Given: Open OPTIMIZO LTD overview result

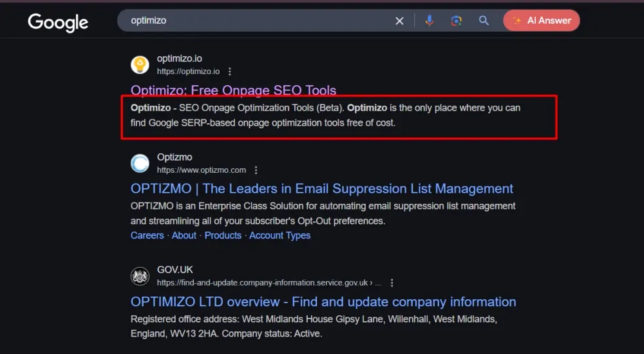Looking at the screenshot, I should click(323, 302).
